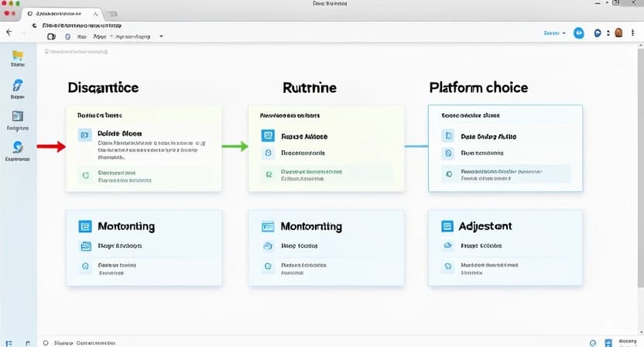Click the icon beside Platform choice card's first item

tap(447, 136)
